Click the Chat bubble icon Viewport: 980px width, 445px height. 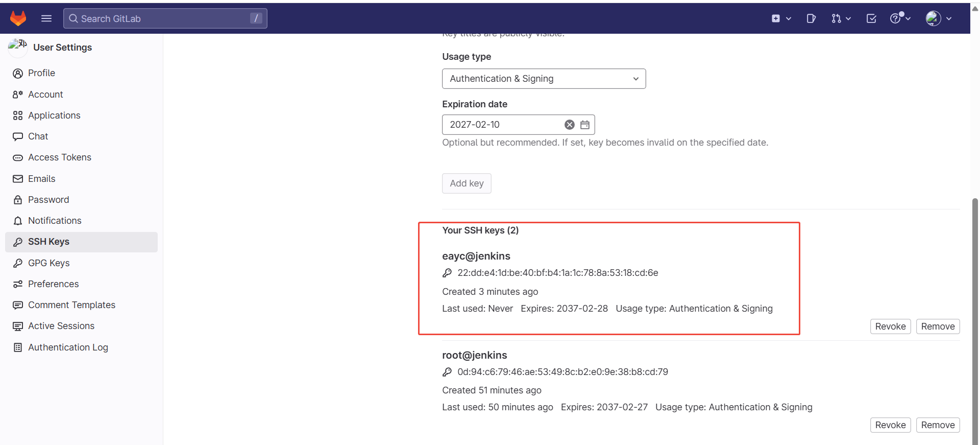pyautogui.click(x=18, y=136)
